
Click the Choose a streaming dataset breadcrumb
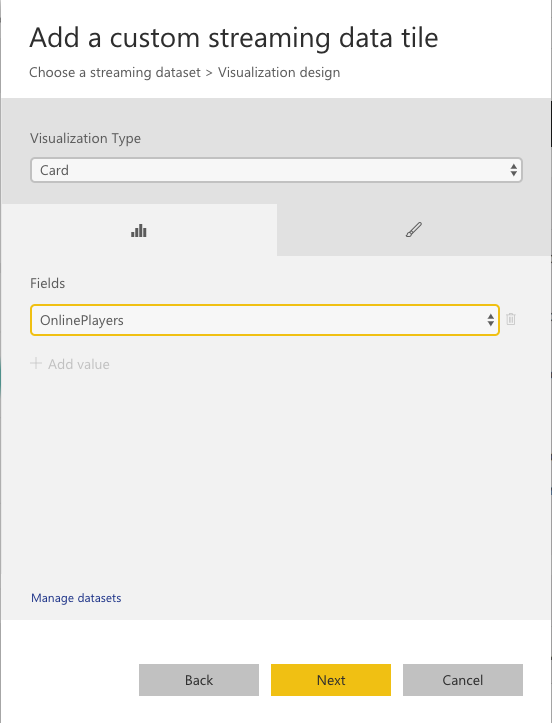(115, 73)
